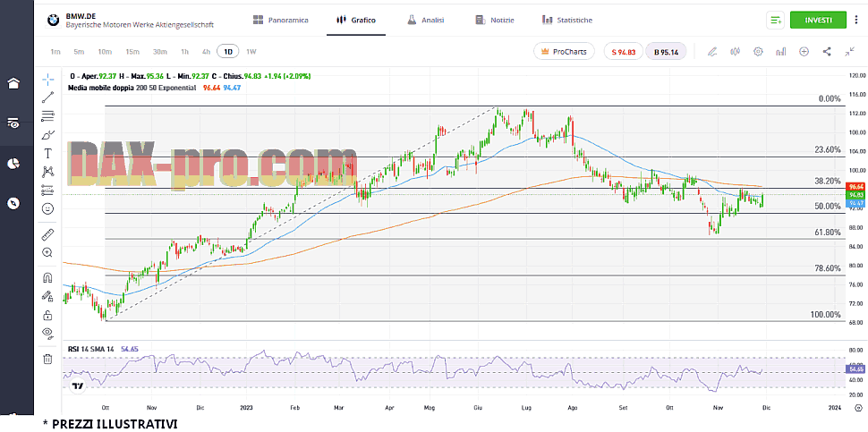Select the 1D timeframe

pos(227,52)
